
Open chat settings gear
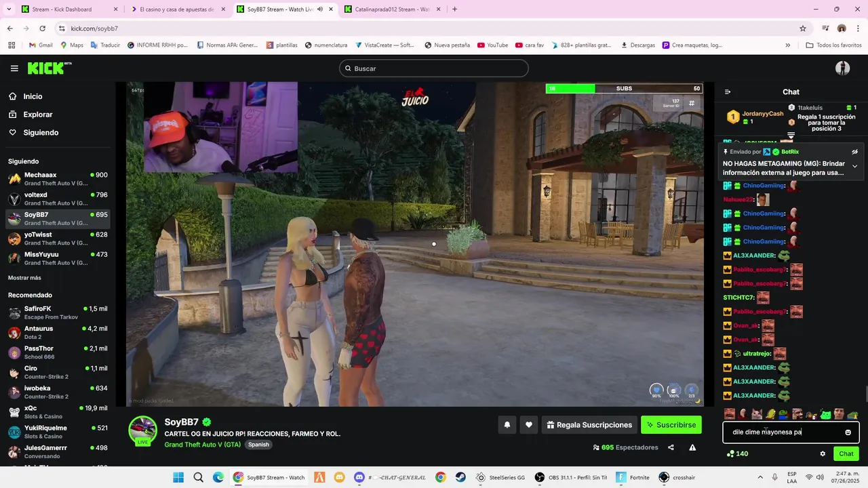(823, 454)
